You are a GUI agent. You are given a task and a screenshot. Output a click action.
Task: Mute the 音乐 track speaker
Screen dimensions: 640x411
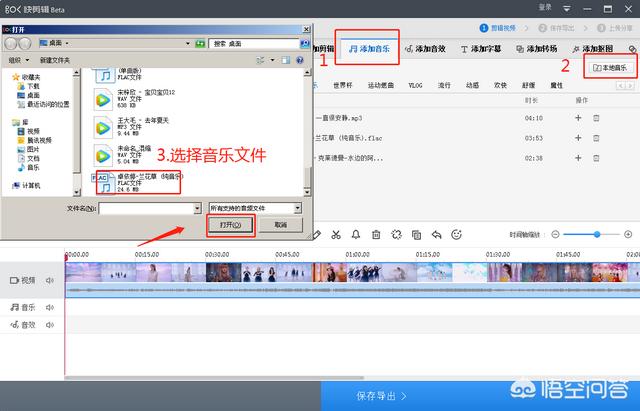[x=50, y=307]
